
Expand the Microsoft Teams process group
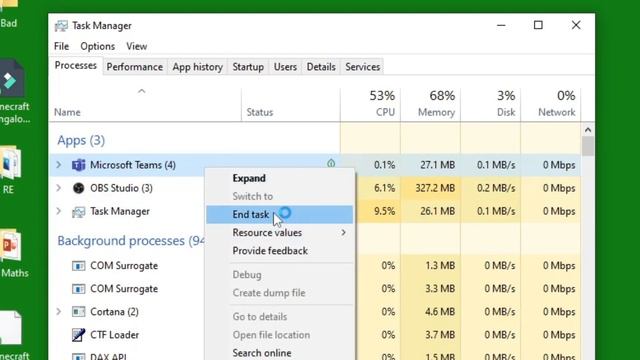[59, 165]
